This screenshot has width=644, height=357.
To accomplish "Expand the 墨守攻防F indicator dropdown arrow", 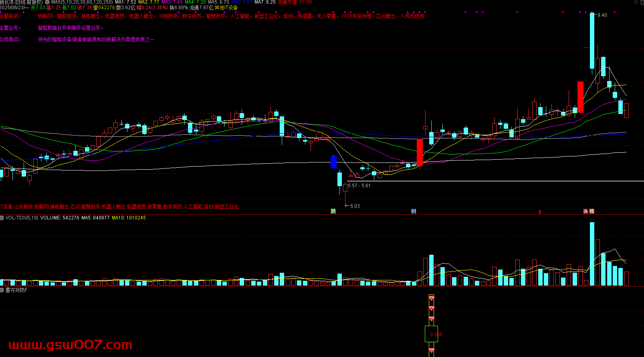I will pos(2,290).
